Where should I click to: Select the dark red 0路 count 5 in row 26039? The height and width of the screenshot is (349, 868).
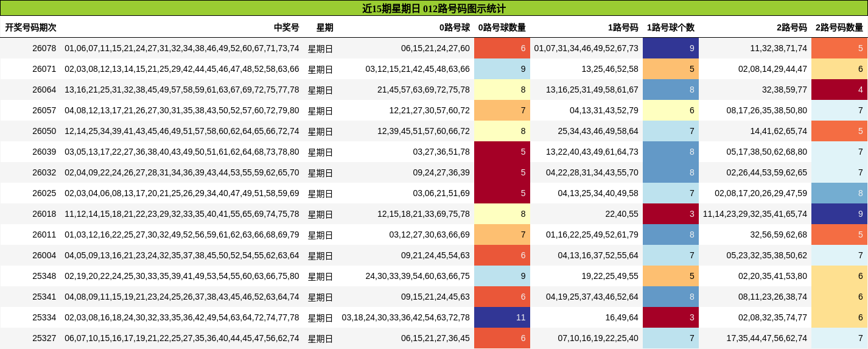tap(502, 152)
